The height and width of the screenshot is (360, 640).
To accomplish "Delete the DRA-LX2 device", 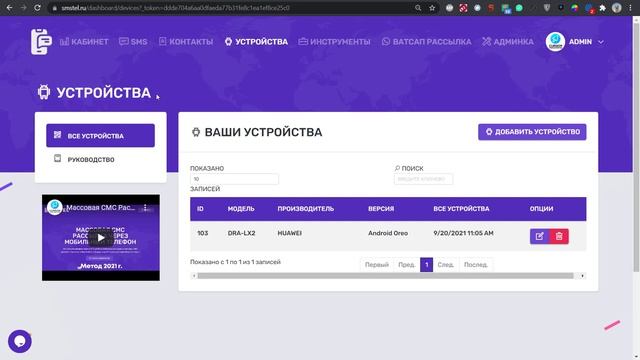I will [x=559, y=236].
